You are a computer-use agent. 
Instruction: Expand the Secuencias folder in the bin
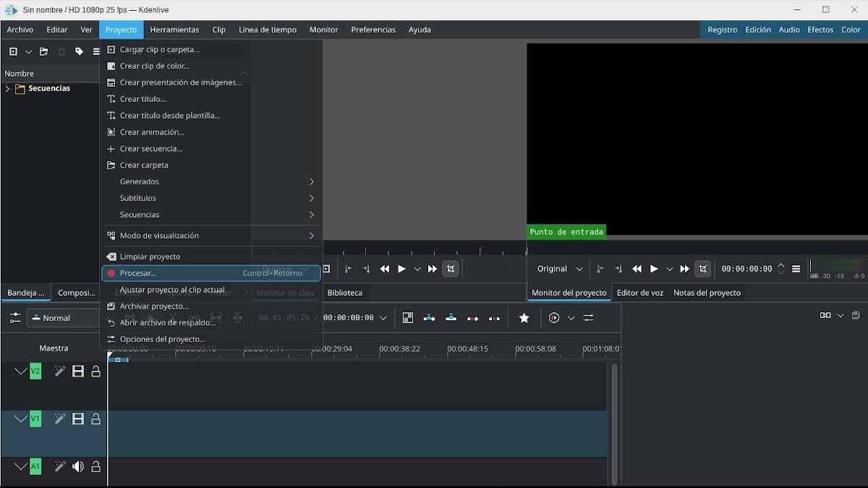click(x=7, y=89)
